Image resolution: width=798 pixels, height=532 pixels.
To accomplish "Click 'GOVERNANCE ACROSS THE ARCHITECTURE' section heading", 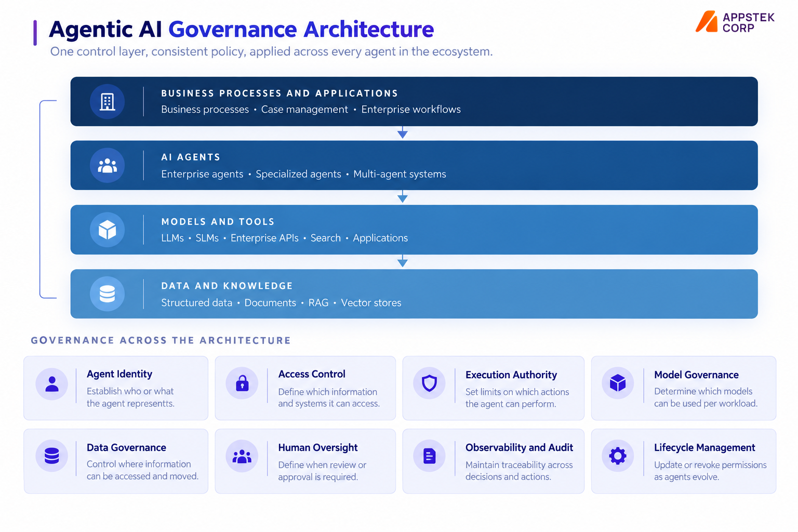I will coord(161,340).
